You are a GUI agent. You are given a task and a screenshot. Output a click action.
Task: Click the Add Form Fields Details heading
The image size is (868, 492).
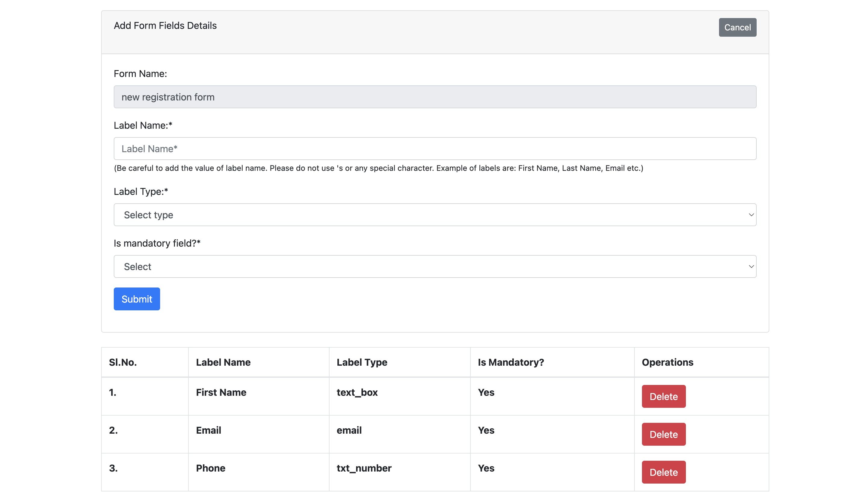pyautogui.click(x=165, y=26)
